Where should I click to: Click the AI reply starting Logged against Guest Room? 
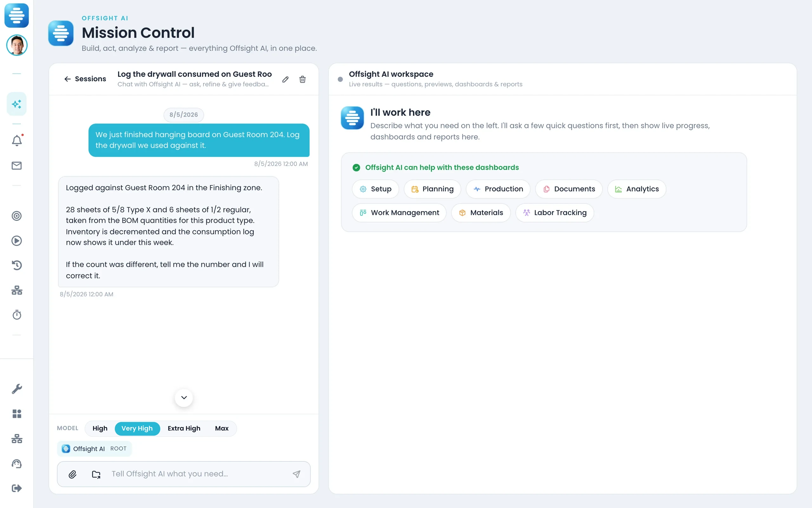[168, 232]
